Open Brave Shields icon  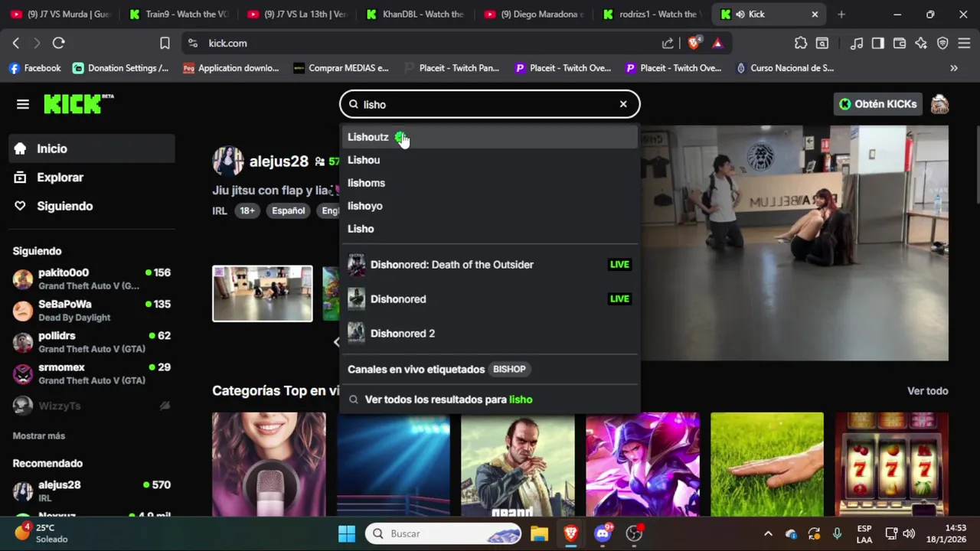694,44
